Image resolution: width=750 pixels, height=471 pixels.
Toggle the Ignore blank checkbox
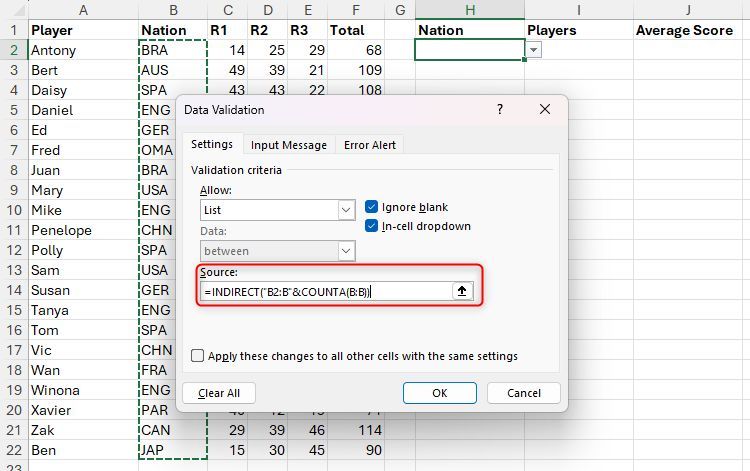pyautogui.click(x=372, y=207)
